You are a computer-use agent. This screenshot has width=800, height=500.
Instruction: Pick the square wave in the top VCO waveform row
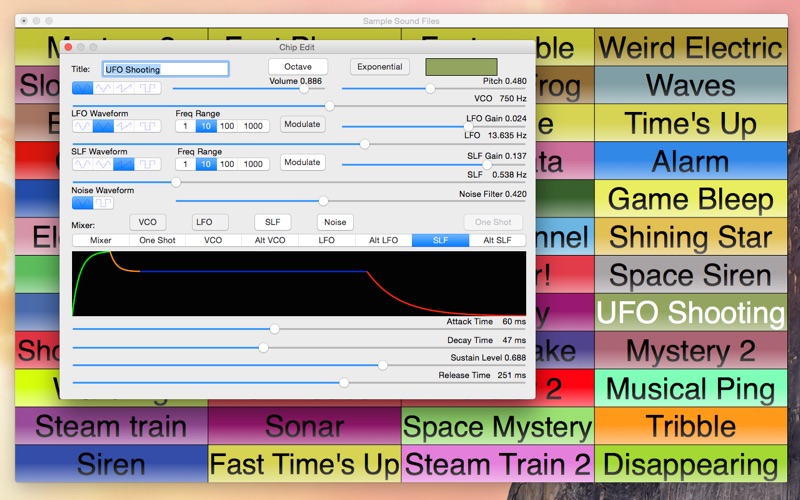148,88
